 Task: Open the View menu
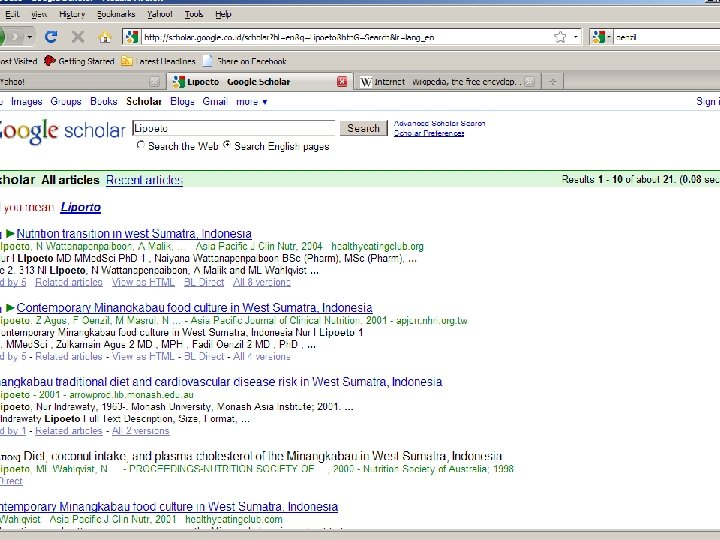39,14
